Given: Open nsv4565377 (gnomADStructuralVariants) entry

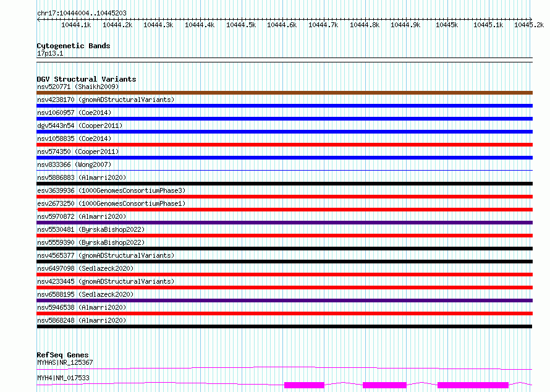Looking at the screenshot, I should pyautogui.click(x=106, y=255).
